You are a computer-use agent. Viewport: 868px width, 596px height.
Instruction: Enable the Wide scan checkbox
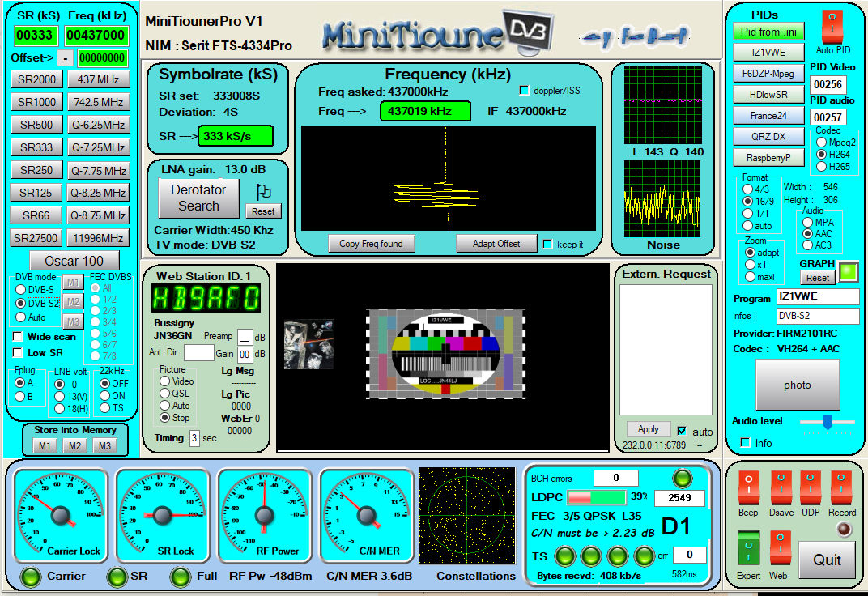click(x=18, y=336)
